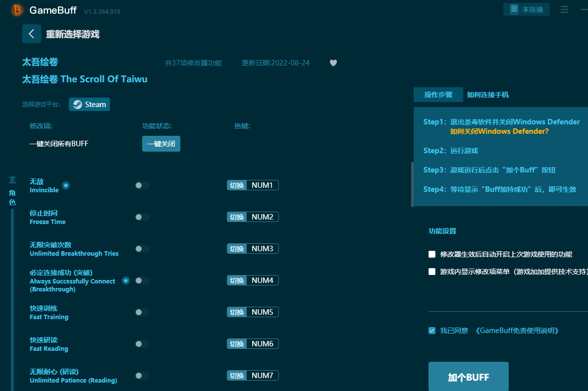Click the 太吾绘卷 The Scroll Of Taiwu title
The image size is (588, 391).
tap(85, 79)
